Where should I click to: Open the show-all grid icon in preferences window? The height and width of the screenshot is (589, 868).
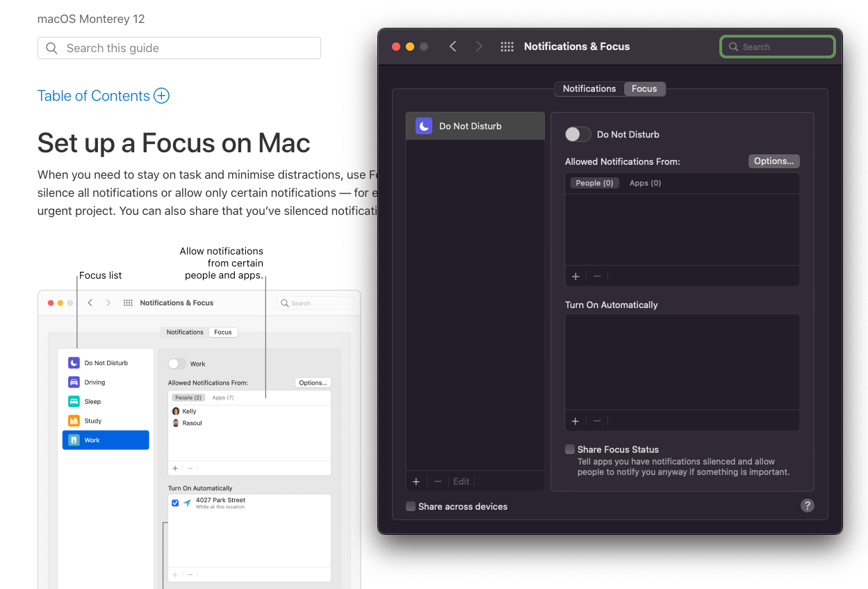tap(507, 47)
